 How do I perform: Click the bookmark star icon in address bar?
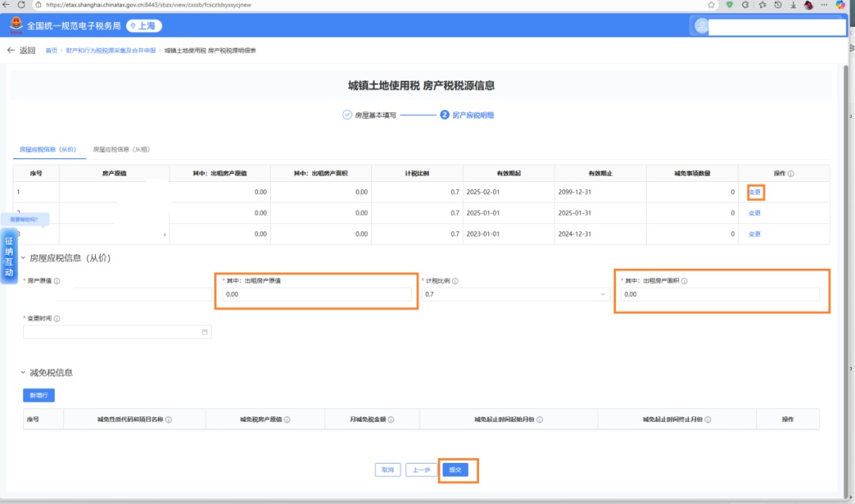pyautogui.click(x=712, y=5)
